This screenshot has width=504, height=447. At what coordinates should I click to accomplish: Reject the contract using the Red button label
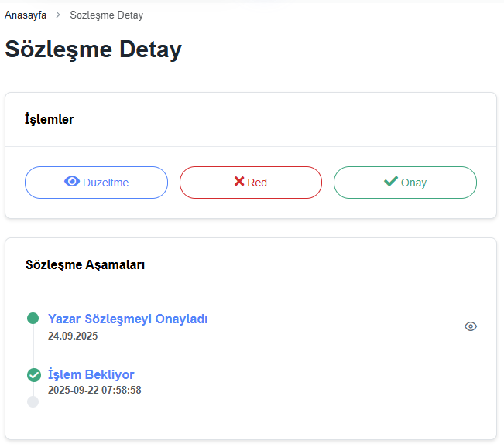pyautogui.click(x=257, y=183)
